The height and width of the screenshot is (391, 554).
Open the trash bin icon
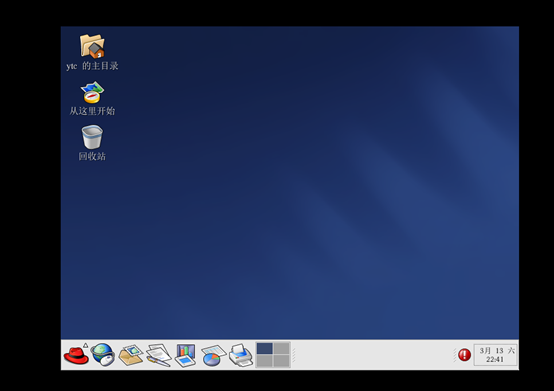pyautogui.click(x=92, y=137)
